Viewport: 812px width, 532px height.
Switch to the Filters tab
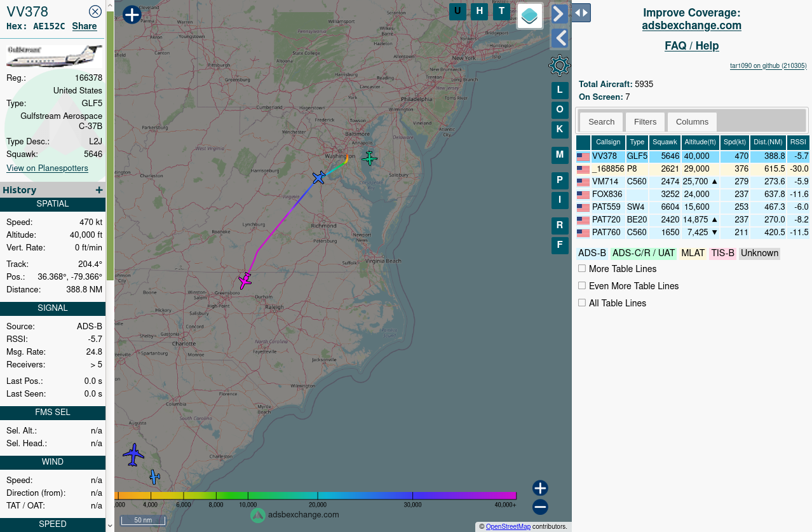[645, 122]
